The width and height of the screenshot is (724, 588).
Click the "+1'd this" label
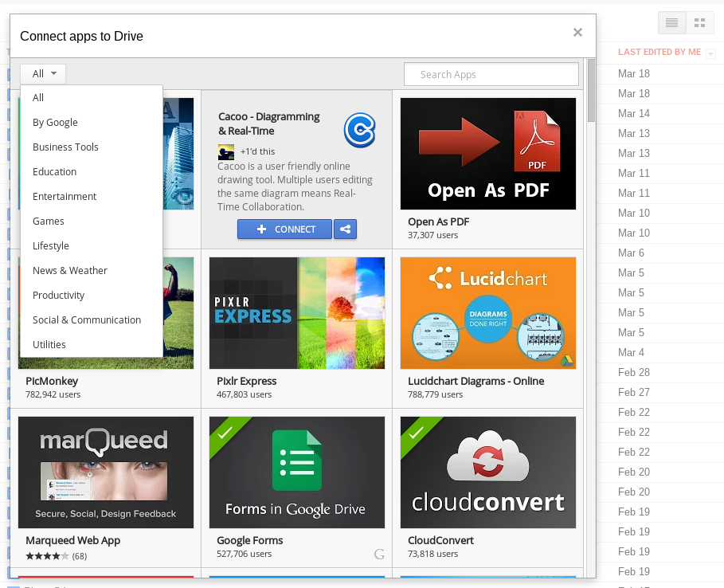point(257,151)
